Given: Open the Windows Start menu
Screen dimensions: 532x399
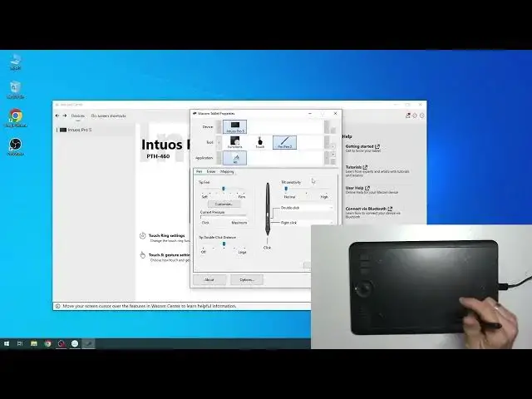Looking at the screenshot, I should tap(7, 343).
